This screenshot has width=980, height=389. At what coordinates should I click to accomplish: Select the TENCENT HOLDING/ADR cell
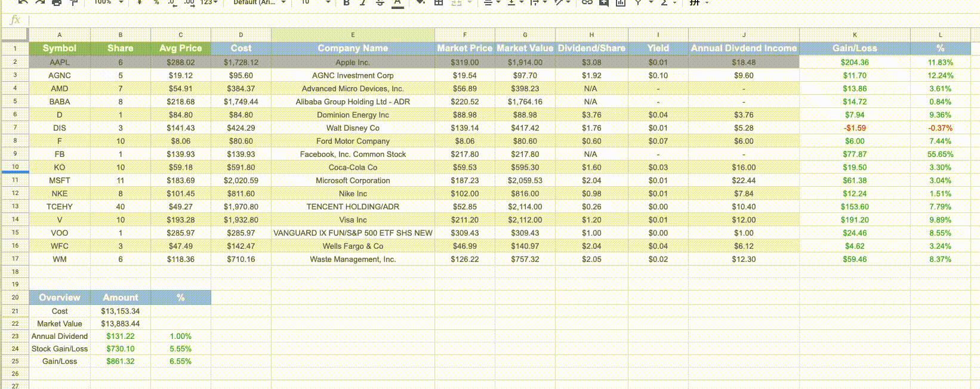click(x=353, y=206)
